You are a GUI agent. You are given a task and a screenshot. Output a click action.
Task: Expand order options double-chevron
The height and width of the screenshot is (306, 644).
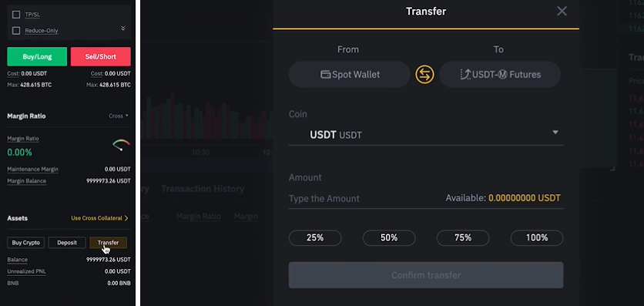[x=122, y=29]
